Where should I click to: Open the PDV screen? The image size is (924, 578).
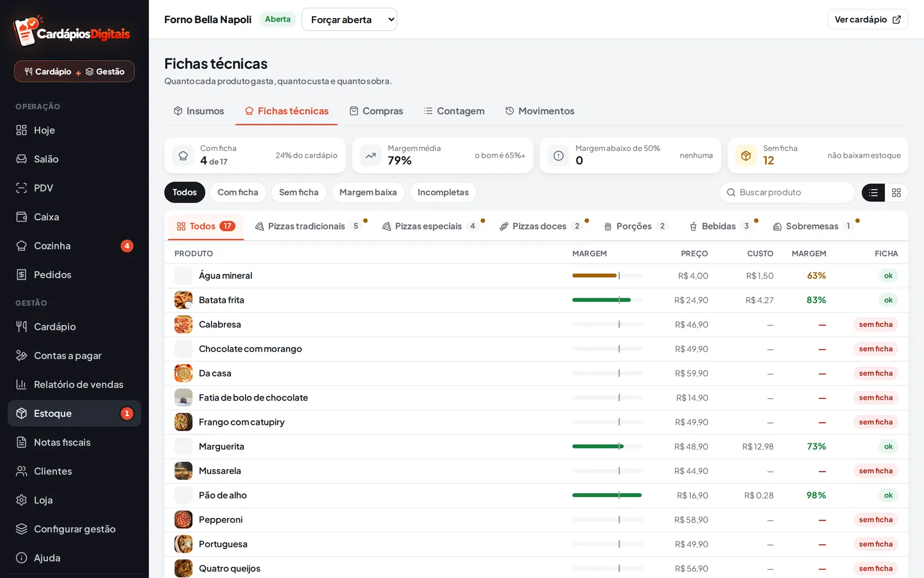(74, 188)
